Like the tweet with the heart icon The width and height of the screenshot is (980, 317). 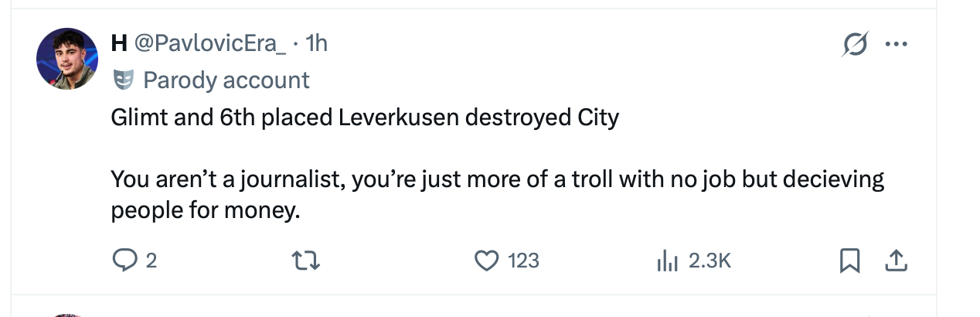pos(486,261)
